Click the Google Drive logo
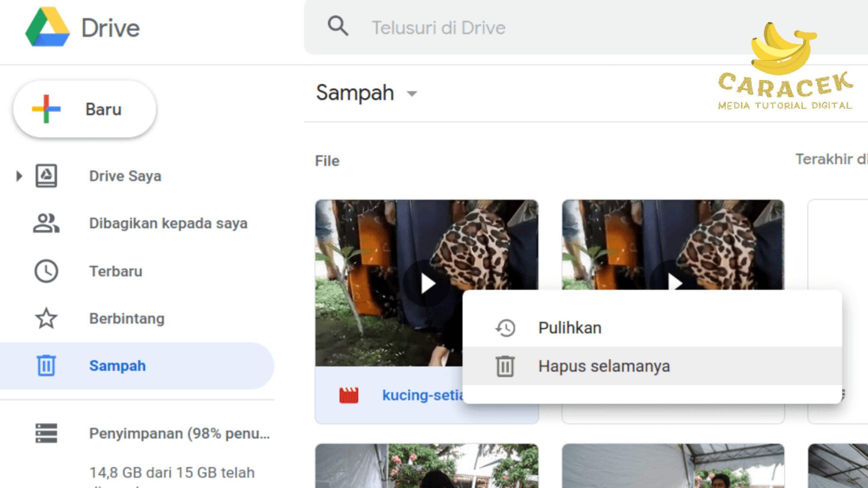The width and height of the screenshot is (868, 488). pyautogui.click(x=48, y=27)
